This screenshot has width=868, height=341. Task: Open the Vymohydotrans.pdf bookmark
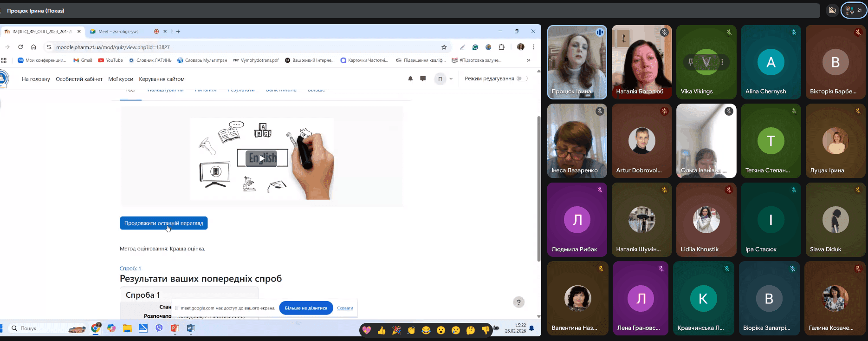[x=256, y=60]
